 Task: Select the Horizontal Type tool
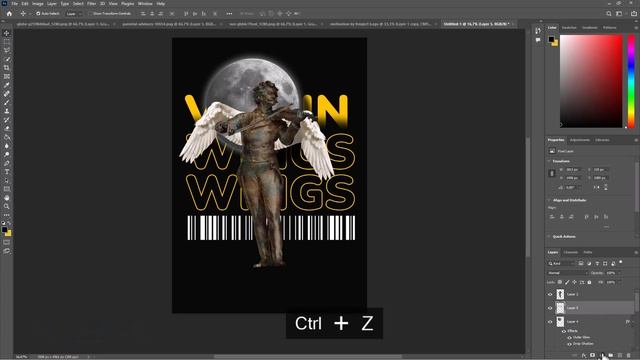click(7, 172)
